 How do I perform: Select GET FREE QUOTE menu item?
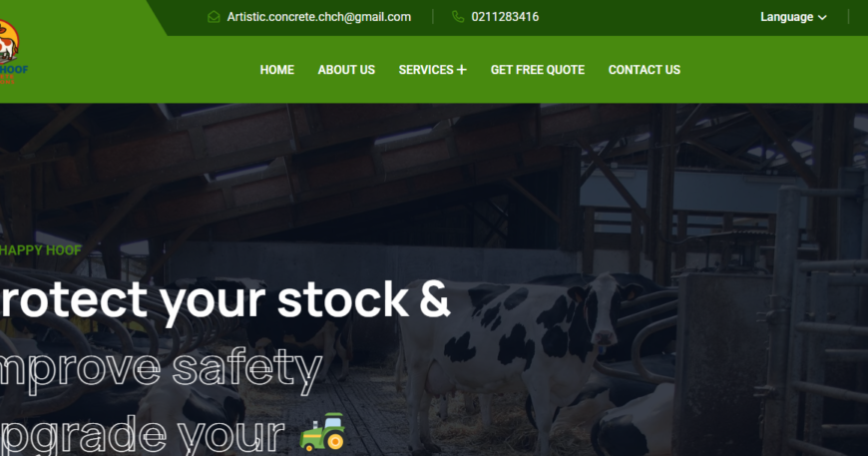point(538,70)
